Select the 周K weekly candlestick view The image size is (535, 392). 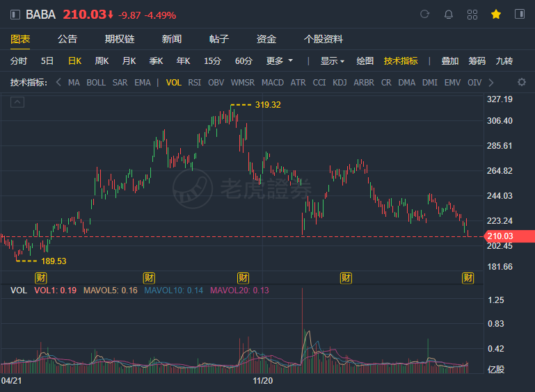coord(102,61)
